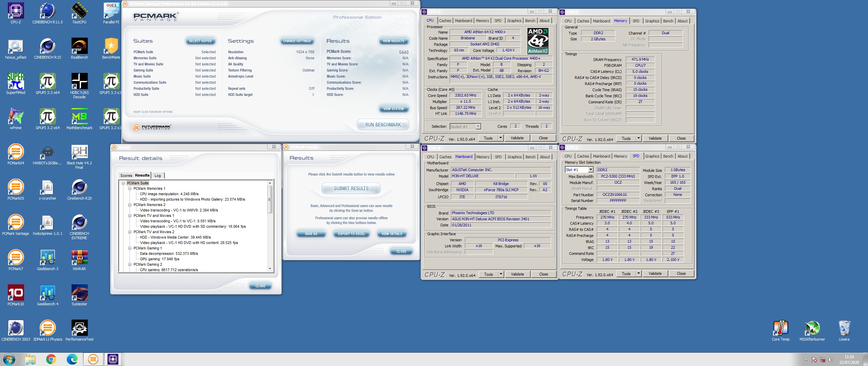Screen dimensions: 868x366
Task: Open Core Temp desktop icon
Action: [781, 331]
